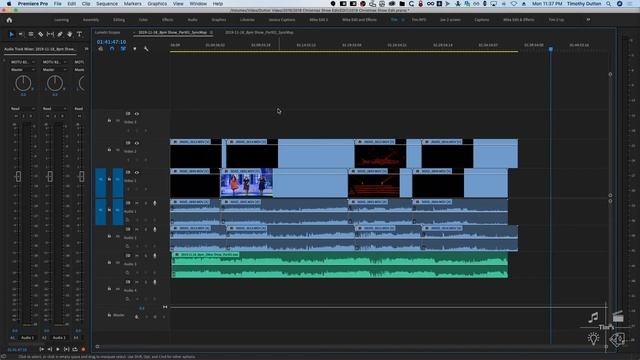
Task: Toggle lock on Master track
Action: pos(109,315)
